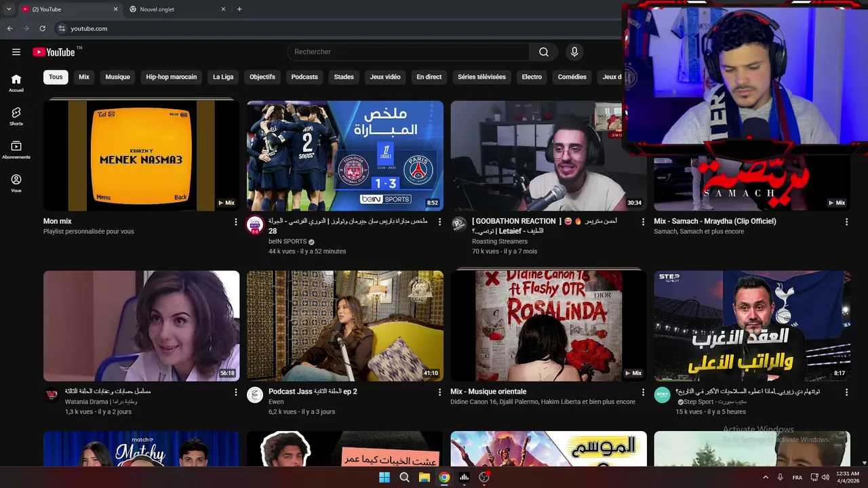The height and width of the screenshot is (488, 868).
Task: Start voice search with microphone icon
Action: [x=574, y=52]
